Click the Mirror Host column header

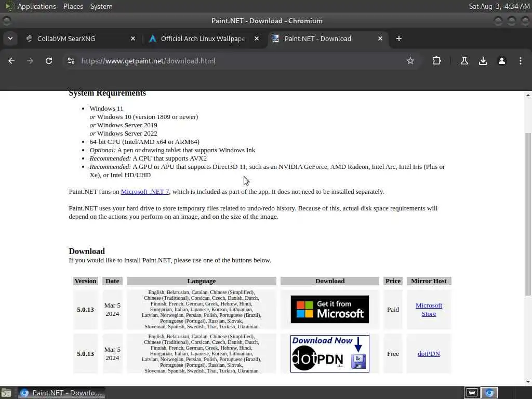[429, 281]
